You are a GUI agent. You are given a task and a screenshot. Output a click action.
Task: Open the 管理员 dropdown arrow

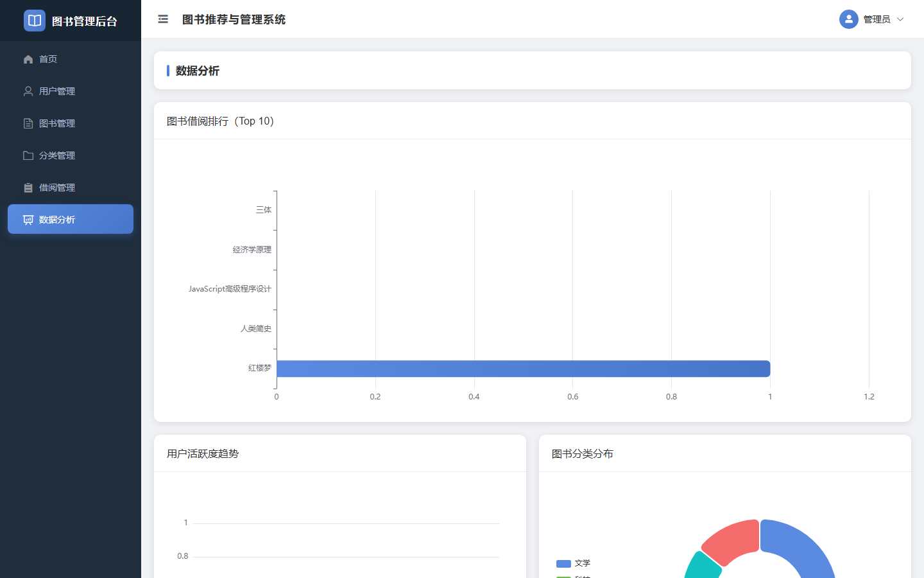tap(900, 19)
